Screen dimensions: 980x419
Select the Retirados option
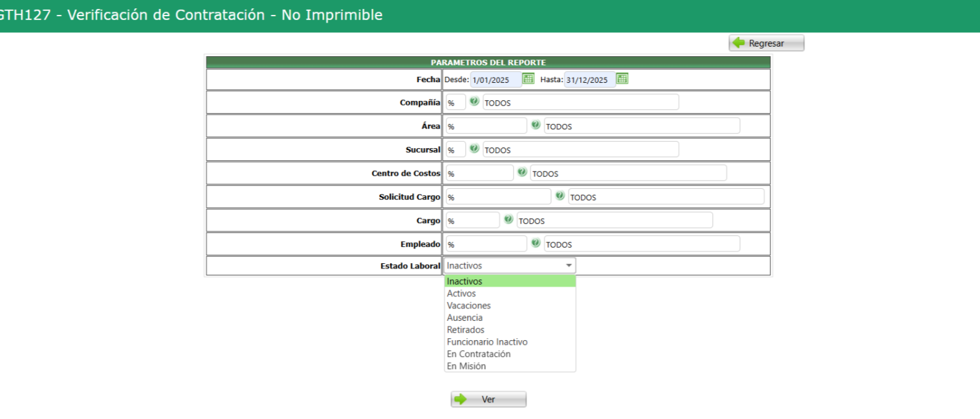[466, 330]
